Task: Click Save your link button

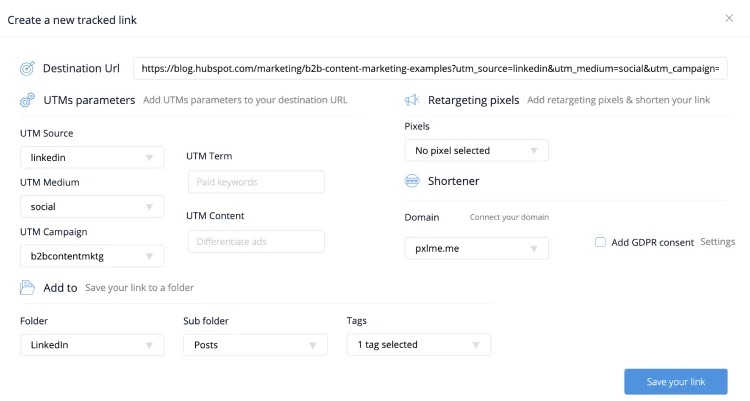Action: (675, 382)
